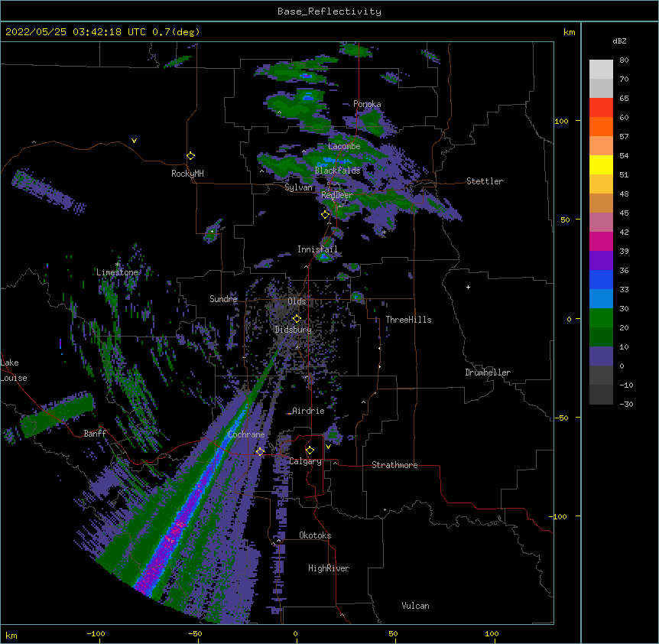Click the Didsbury town label
Viewport: 659px width, 644px height.
tap(293, 330)
